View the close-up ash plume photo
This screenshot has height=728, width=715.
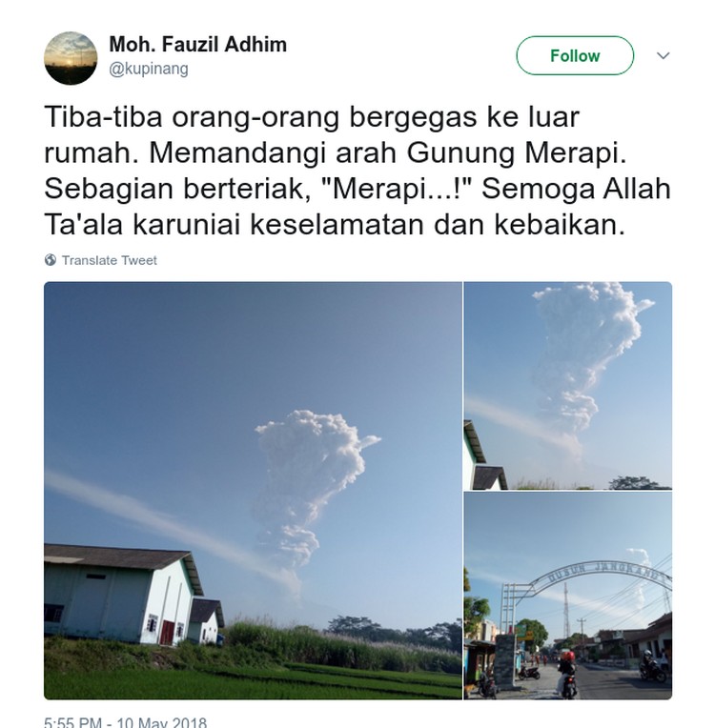click(568, 385)
